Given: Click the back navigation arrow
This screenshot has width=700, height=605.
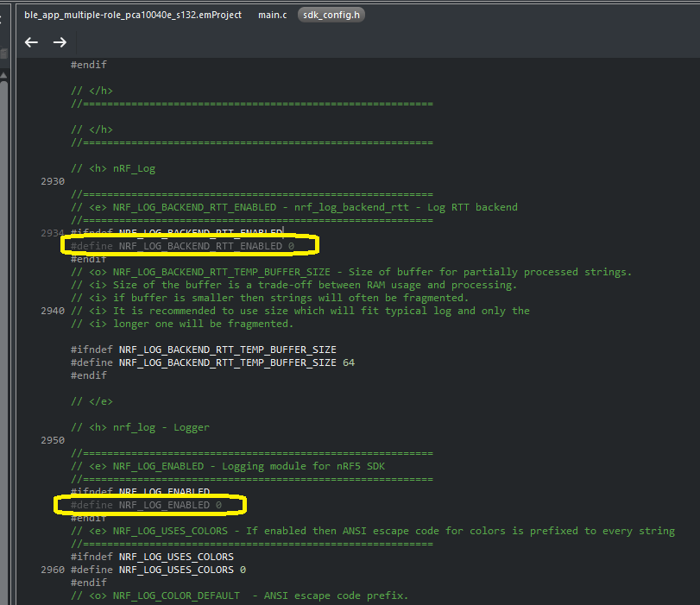Looking at the screenshot, I should pos(32,42).
